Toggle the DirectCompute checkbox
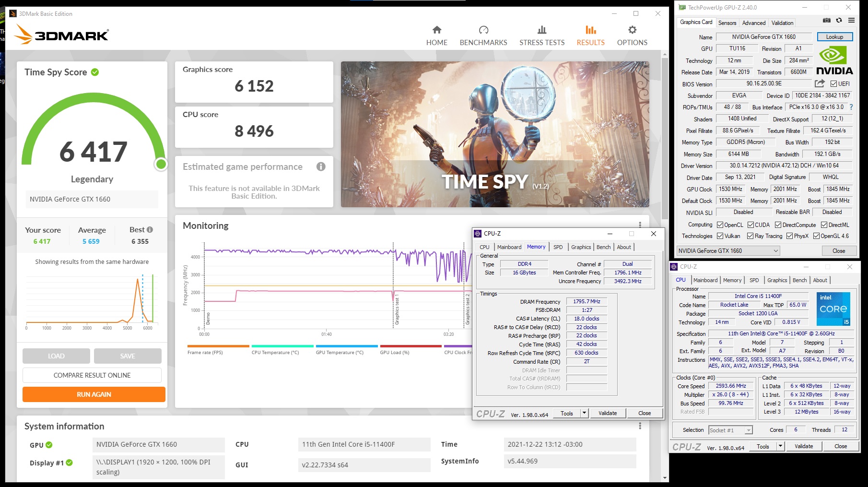This screenshot has height=487, width=868. point(778,225)
